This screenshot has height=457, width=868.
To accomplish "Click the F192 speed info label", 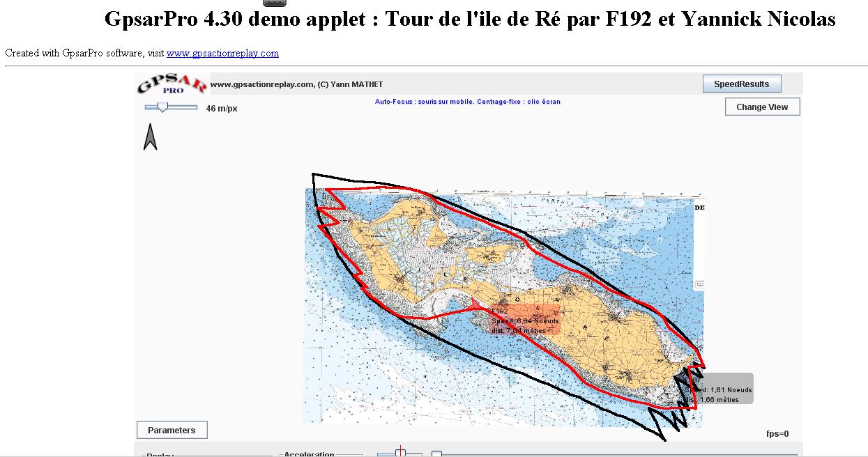I will [525, 320].
